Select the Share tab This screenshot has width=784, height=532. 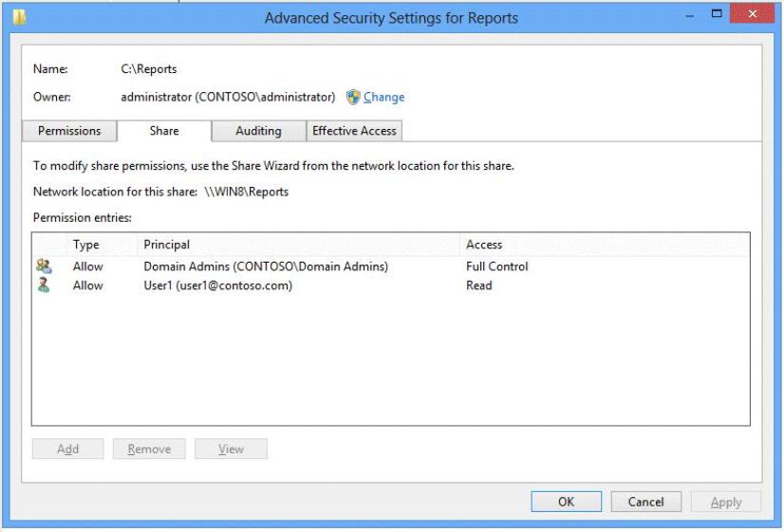pyautogui.click(x=164, y=131)
